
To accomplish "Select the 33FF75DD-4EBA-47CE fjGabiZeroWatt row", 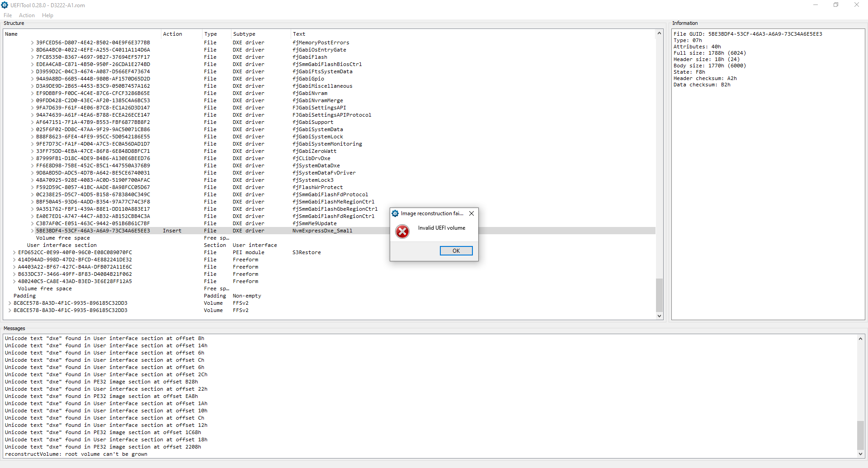I will [x=329, y=151].
